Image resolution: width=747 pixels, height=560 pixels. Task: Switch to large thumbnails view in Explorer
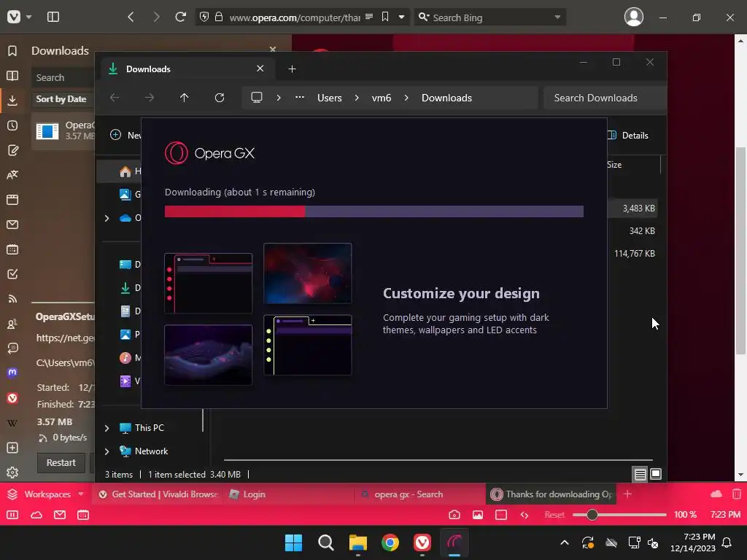[656, 474]
